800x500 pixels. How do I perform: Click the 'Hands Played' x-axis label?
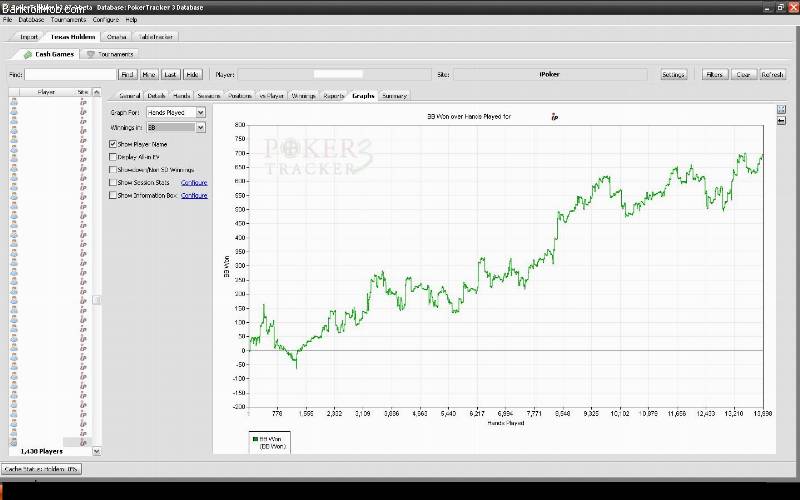(506, 423)
